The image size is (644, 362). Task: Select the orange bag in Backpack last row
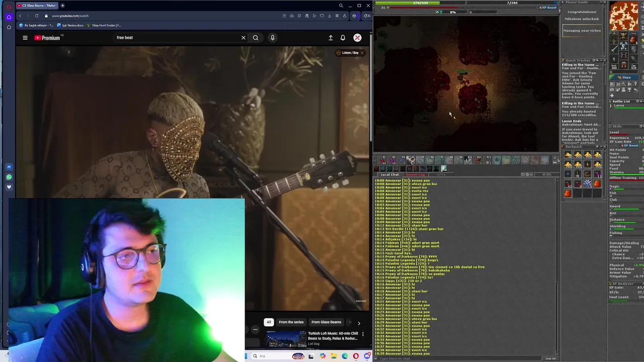pos(568,194)
